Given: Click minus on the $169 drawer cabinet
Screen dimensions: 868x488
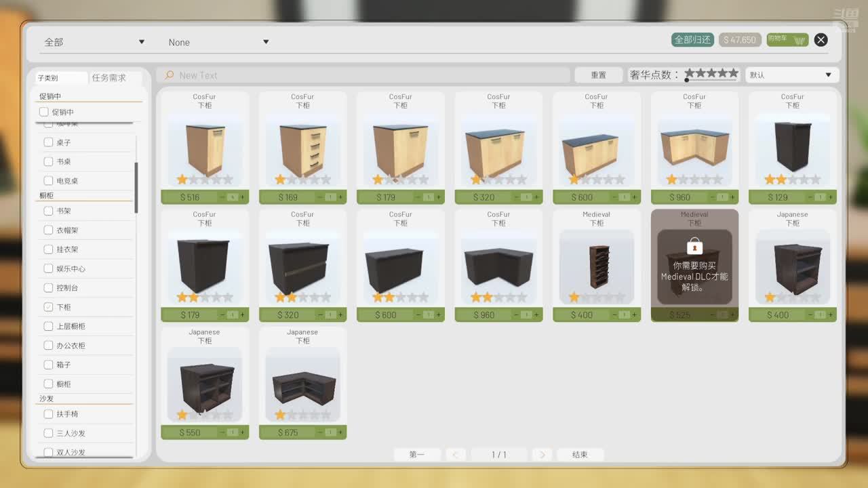Looking at the screenshot, I should tap(320, 197).
